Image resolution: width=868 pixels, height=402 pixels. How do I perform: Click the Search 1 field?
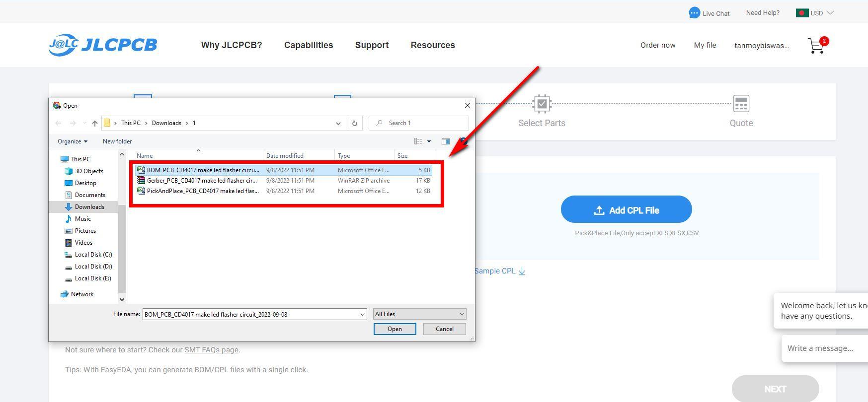coord(419,123)
